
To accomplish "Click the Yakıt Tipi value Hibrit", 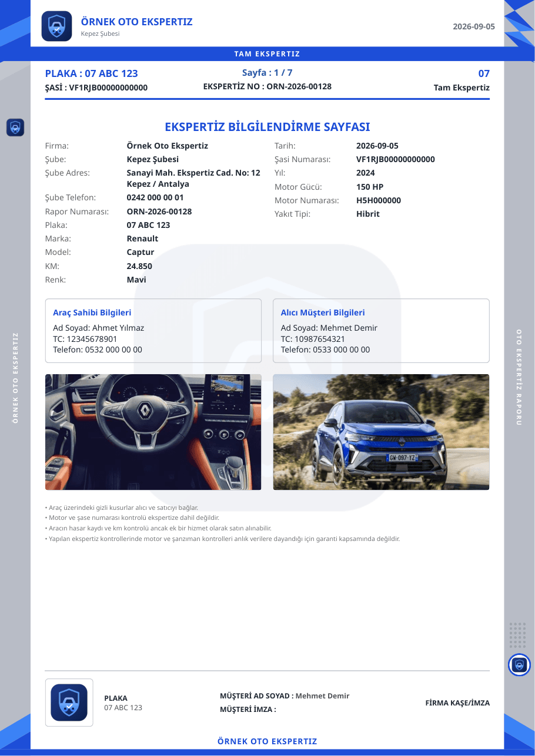I will pyautogui.click(x=368, y=214).
